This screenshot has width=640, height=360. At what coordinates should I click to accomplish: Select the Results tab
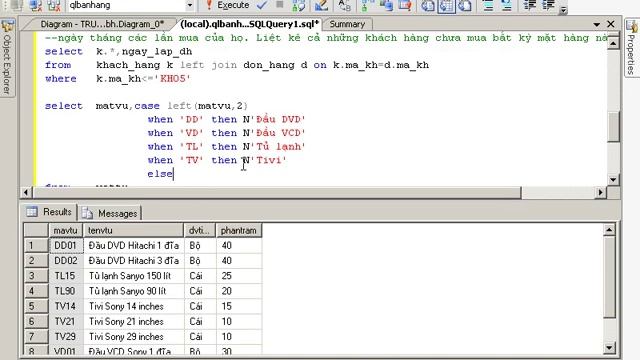tap(49, 212)
